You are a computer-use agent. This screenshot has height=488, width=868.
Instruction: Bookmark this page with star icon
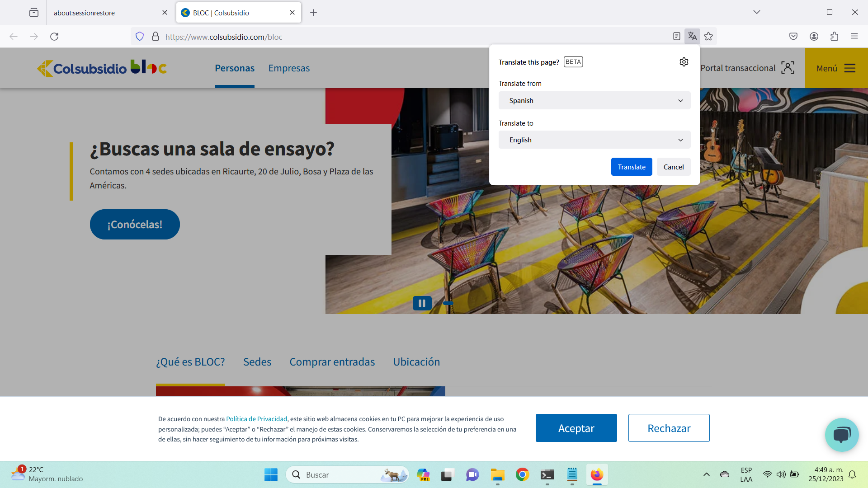tap(708, 37)
